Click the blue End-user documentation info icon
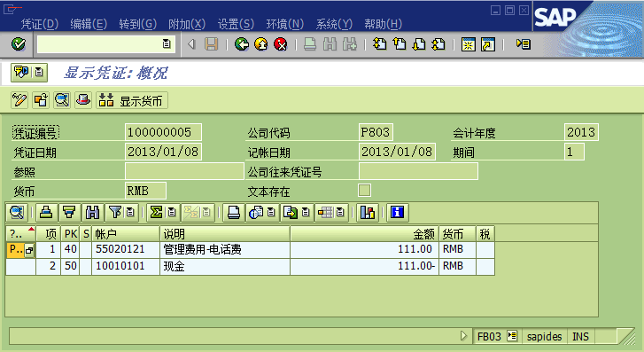This screenshot has width=644, height=352. tap(397, 213)
